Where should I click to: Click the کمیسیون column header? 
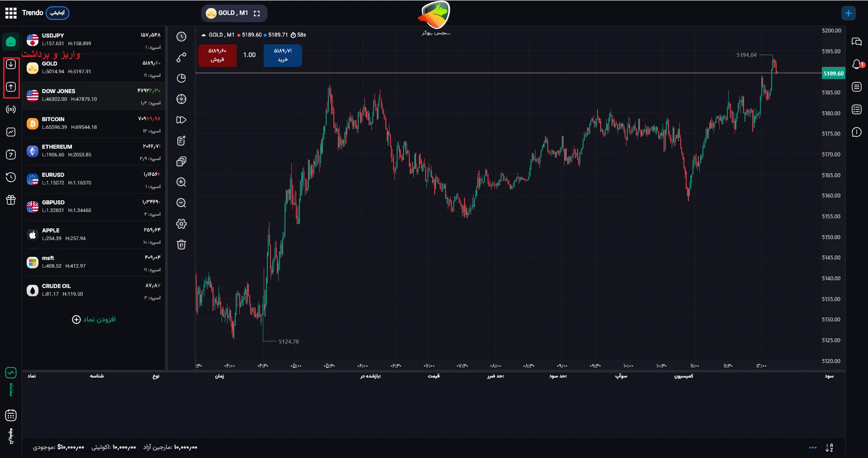tap(683, 376)
